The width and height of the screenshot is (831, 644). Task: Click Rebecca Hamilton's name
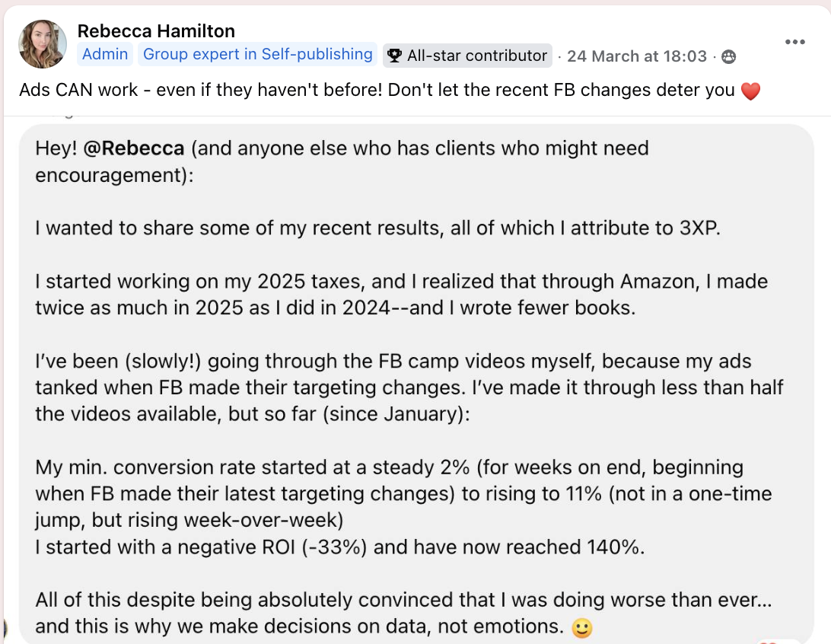(155, 31)
